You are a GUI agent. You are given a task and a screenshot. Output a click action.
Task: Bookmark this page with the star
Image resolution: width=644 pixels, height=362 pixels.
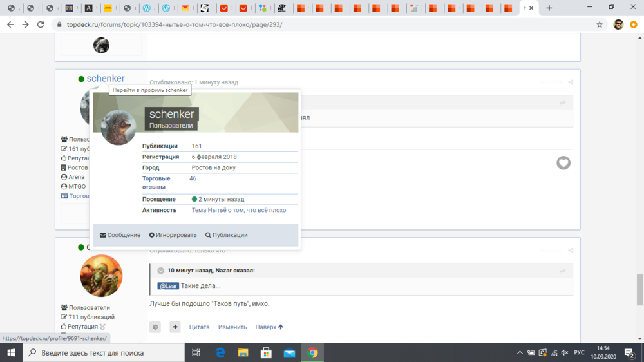coord(600,24)
